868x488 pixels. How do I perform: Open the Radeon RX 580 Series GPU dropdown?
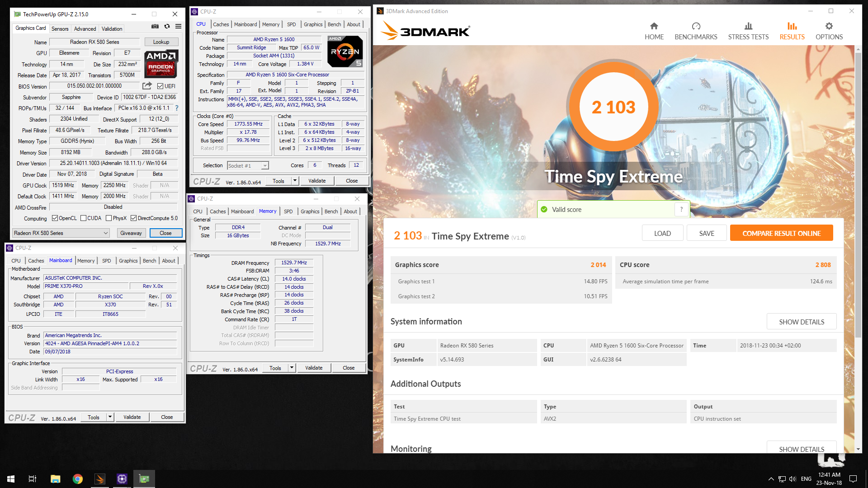pos(61,233)
